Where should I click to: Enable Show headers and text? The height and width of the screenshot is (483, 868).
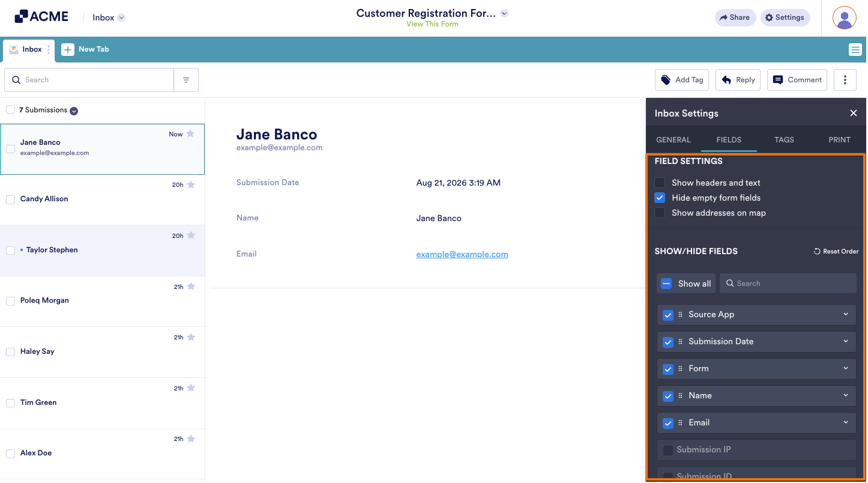click(x=660, y=183)
